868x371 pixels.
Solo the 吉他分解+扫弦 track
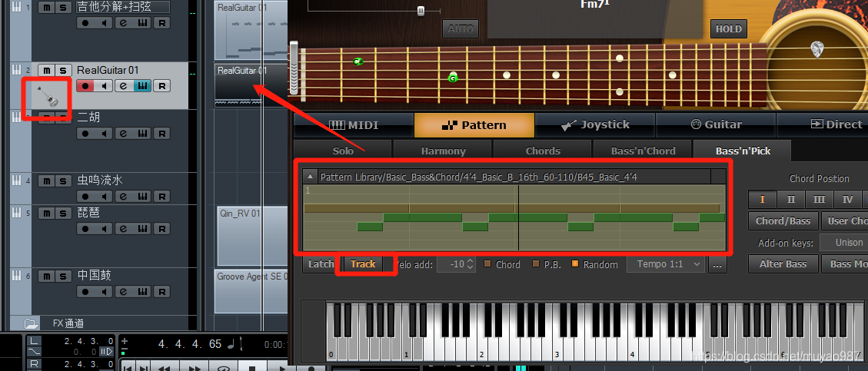pos(64,7)
